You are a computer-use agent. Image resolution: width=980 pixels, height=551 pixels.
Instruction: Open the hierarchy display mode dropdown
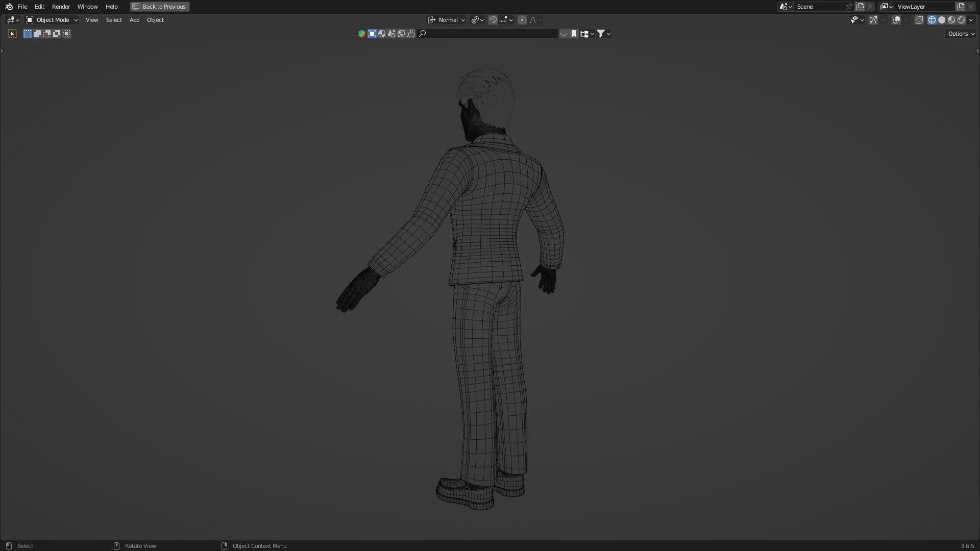coord(587,34)
